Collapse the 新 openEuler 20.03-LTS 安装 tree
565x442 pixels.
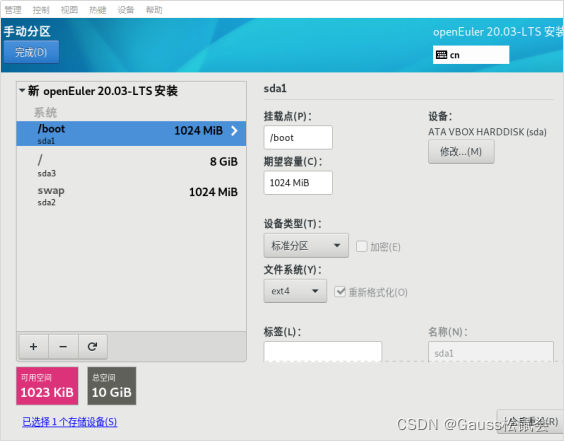pyautogui.click(x=22, y=90)
